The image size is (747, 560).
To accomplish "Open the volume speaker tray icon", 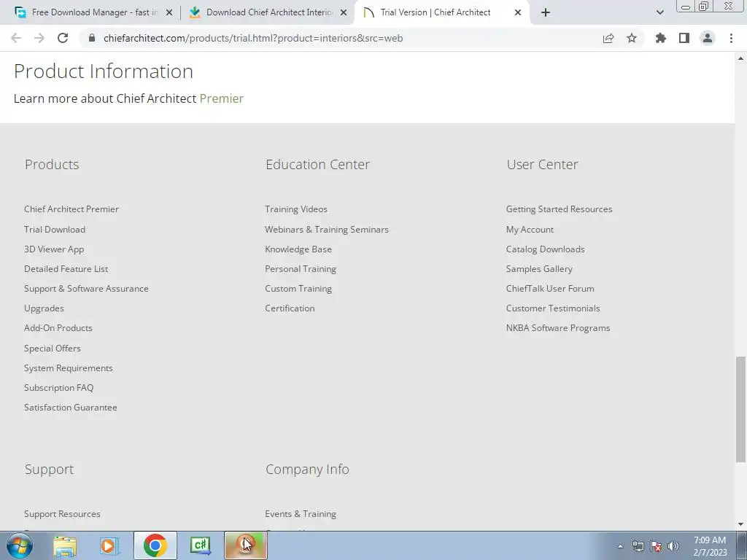I will pos(673,546).
